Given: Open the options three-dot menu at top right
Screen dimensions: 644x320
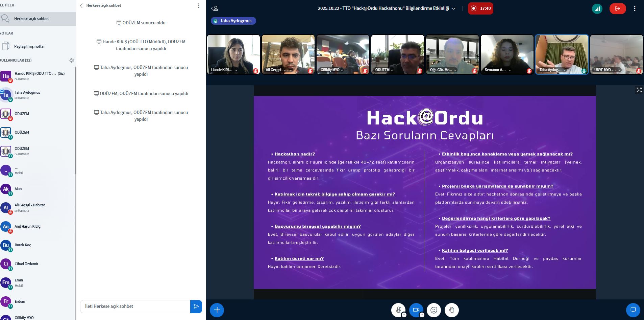Looking at the screenshot, I should (635, 8).
